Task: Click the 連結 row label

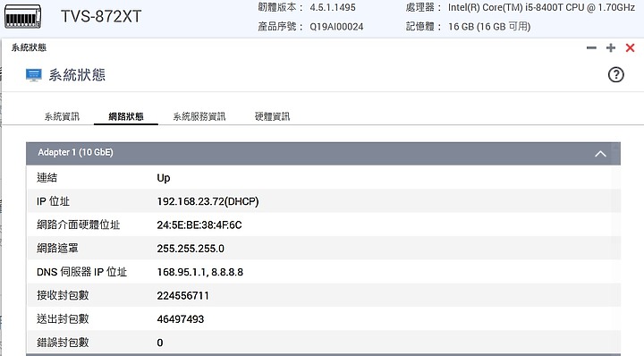Action: 47,178
